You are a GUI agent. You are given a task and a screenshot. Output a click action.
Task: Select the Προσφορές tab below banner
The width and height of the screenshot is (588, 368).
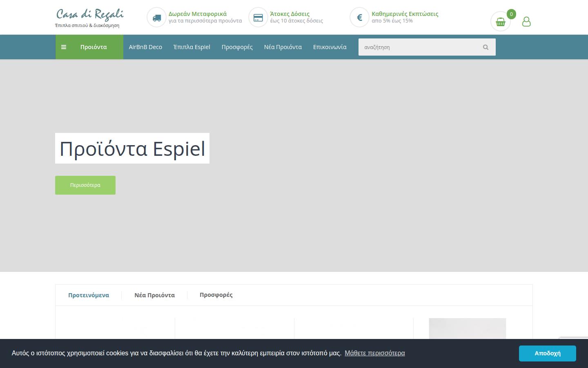(x=216, y=295)
